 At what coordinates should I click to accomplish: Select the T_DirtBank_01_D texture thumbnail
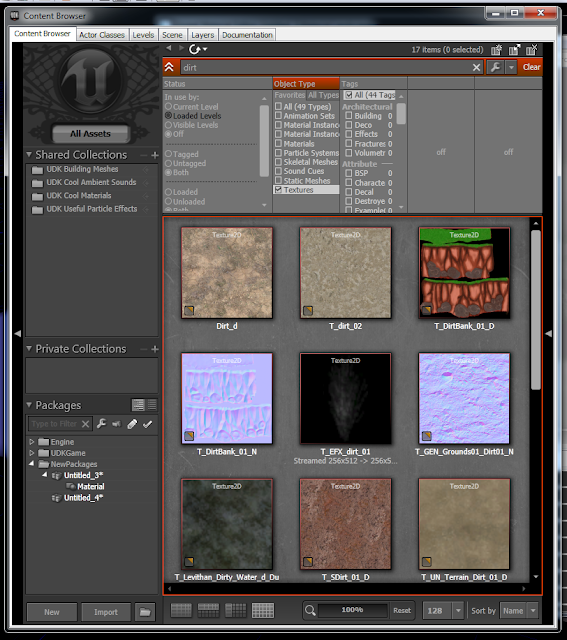click(465, 273)
